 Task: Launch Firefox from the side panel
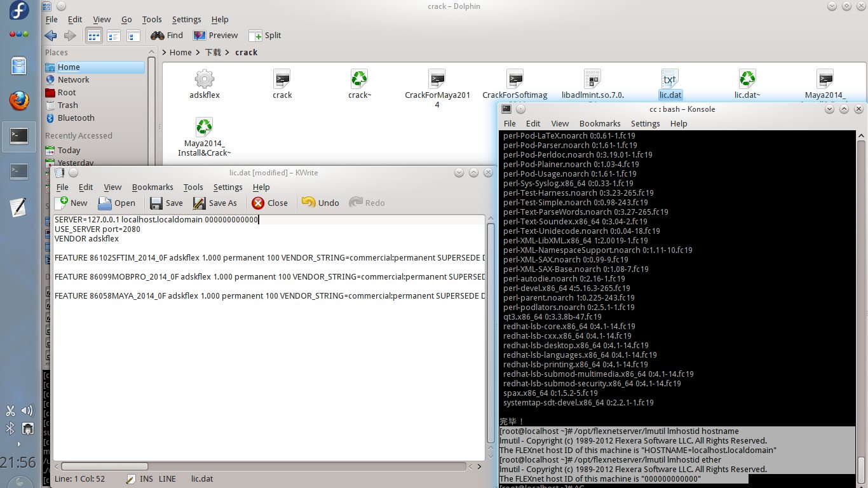19,100
